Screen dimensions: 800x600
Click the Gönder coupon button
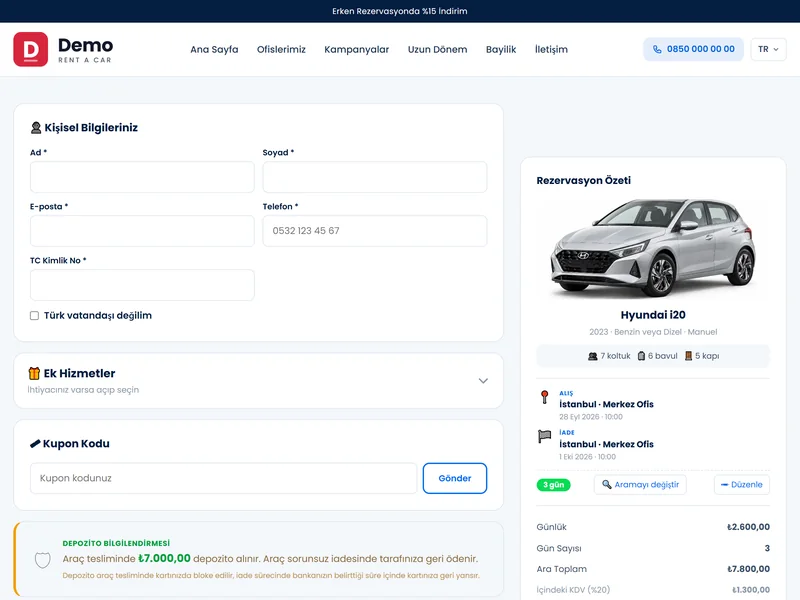(x=455, y=478)
